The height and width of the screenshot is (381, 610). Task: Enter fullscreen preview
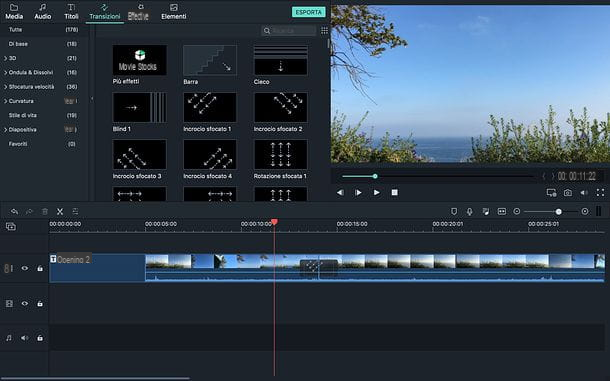[600, 193]
